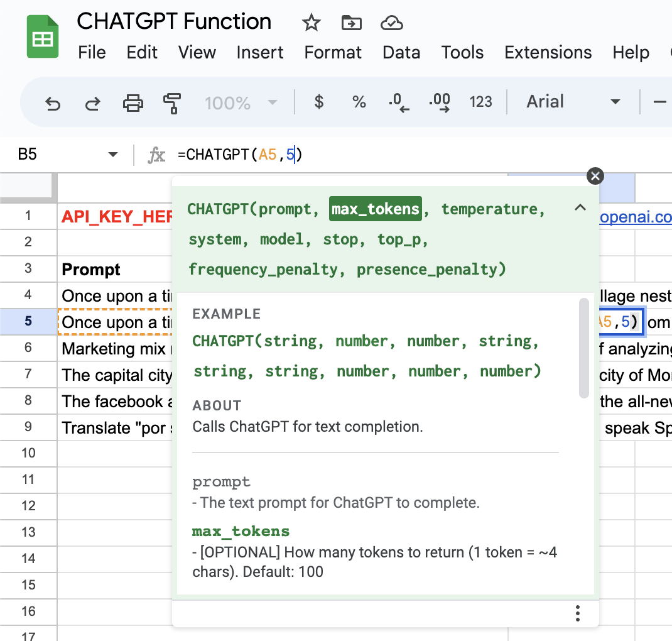The image size is (672, 641).
Task: Select the API_KEY_HERE cell
Action: (x=115, y=217)
